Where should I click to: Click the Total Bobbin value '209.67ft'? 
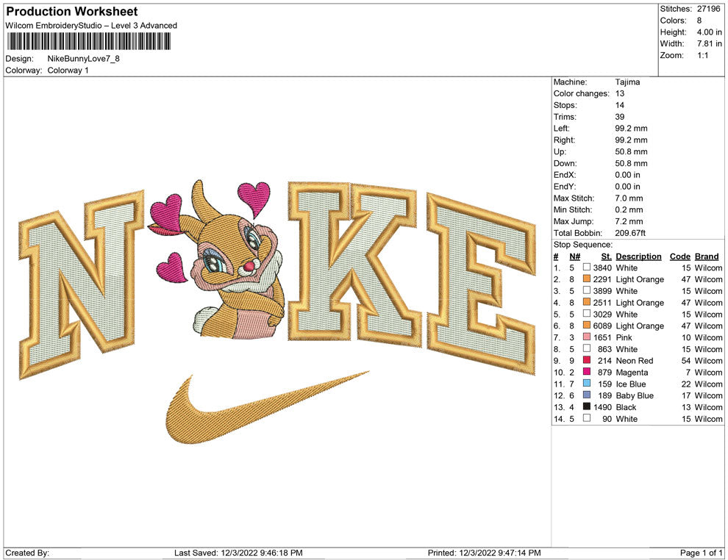pos(630,233)
